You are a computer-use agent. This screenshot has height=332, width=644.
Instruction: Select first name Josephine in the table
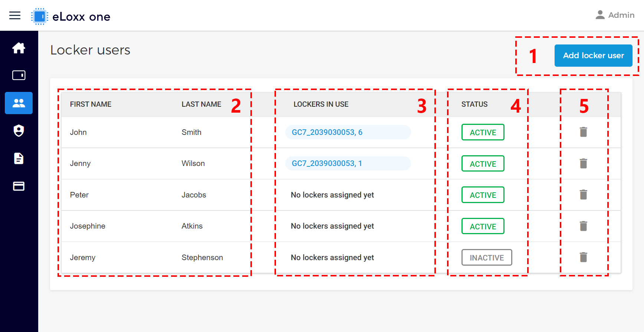pyautogui.click(x=88, y=226)
